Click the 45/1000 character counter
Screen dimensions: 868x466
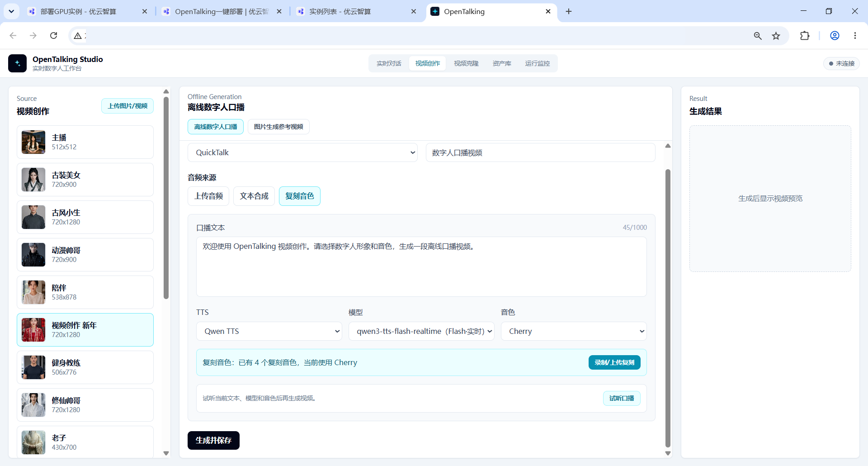click(x=635, y=228)
